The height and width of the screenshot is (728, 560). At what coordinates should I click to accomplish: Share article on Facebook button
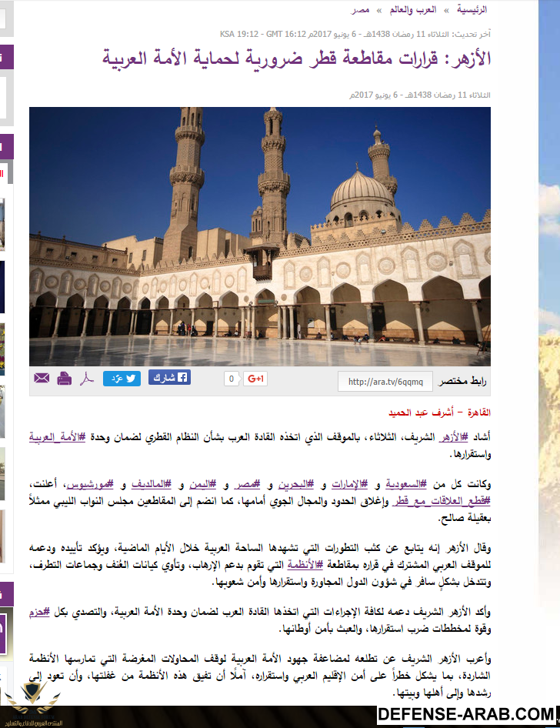(169, 378)
